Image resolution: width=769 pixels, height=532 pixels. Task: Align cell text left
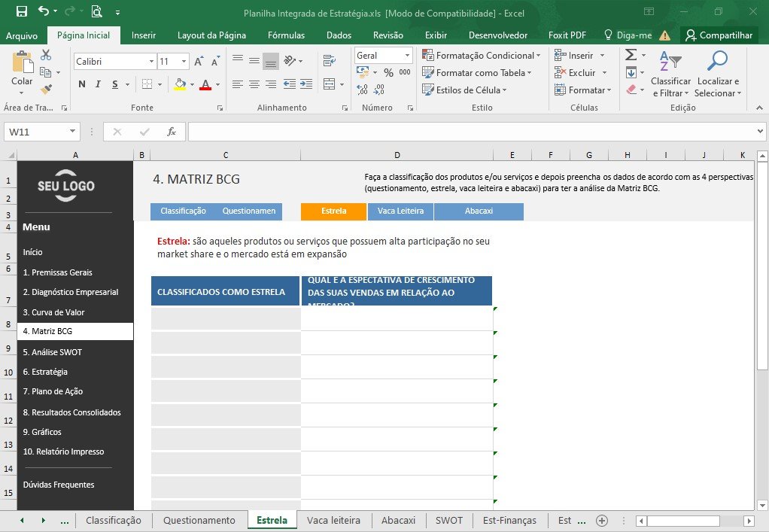(x=238, y=84)
